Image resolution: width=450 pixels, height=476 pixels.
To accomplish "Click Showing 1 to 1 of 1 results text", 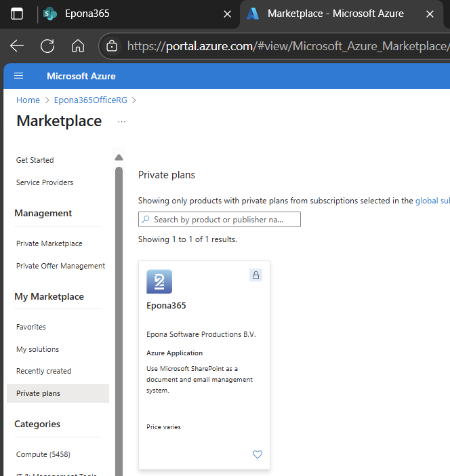I will [x=188, y=239].
